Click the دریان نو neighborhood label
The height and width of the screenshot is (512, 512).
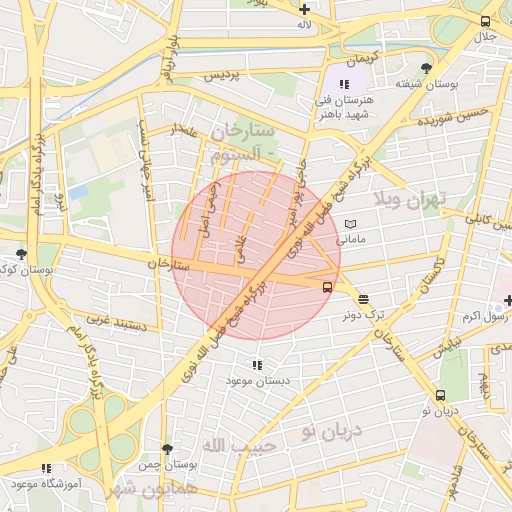(332, 432)
